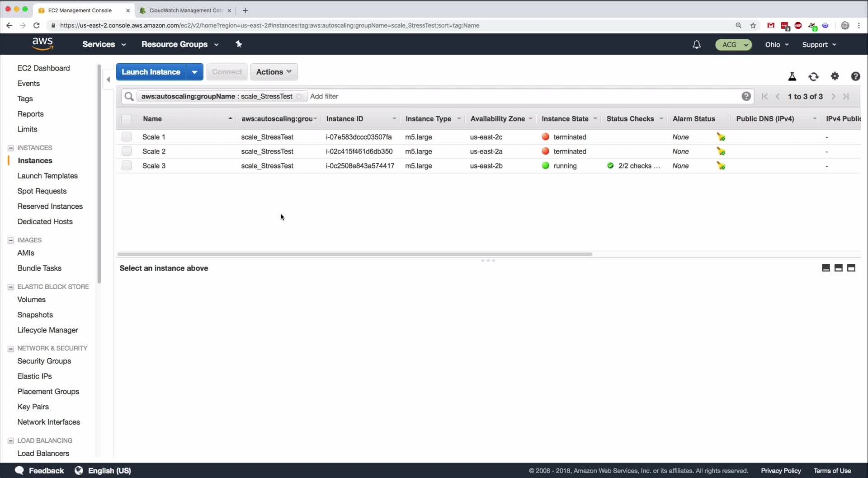868x478 pixels.
Task: Set details pane to half-height layout
Action: click(x=838, y=268)
